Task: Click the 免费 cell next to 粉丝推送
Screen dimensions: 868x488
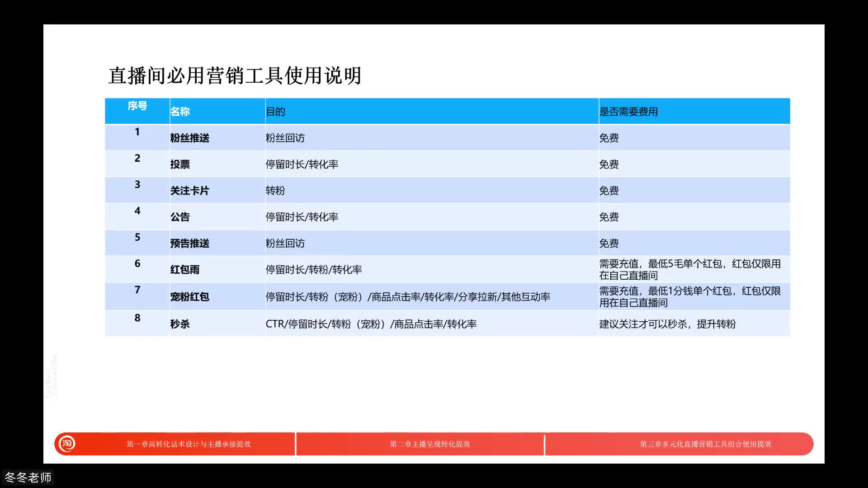Action: point(609,138)
